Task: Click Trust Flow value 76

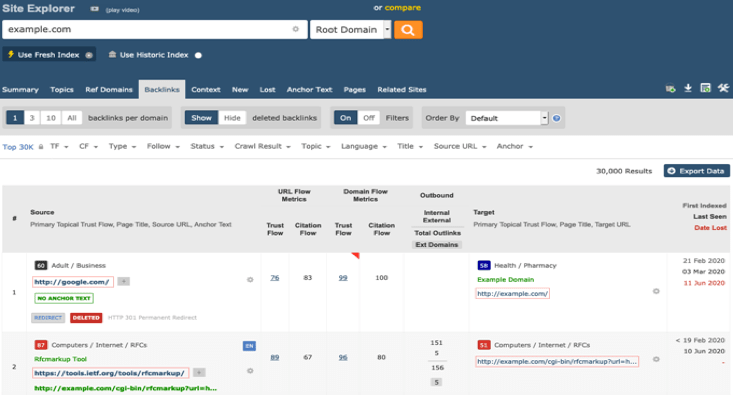Action: point(274,278)
